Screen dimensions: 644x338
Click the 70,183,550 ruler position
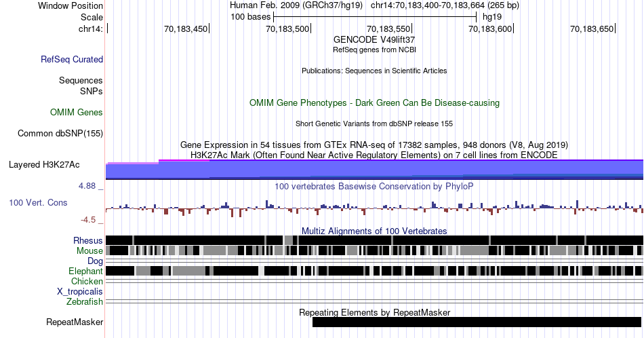(388, 29)
